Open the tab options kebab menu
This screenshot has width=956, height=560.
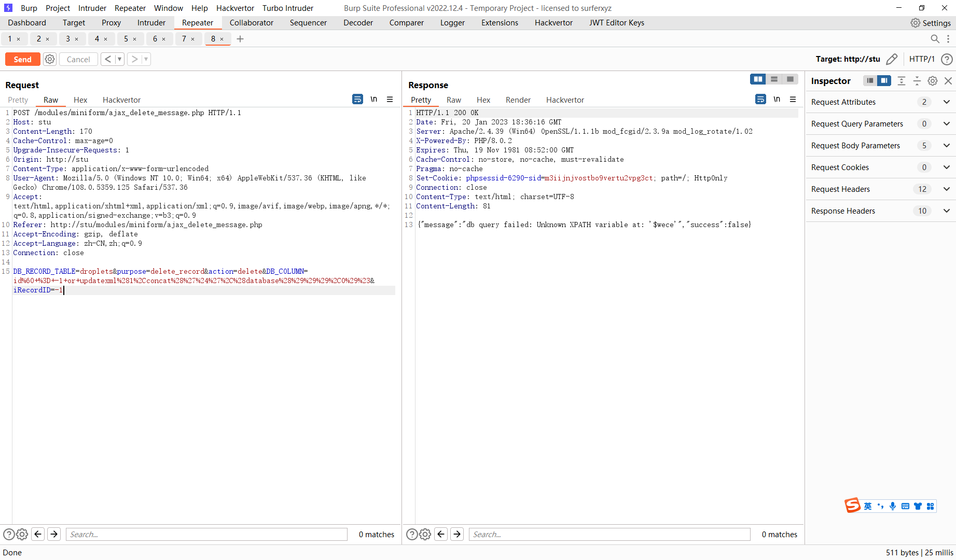pos(948,39)
